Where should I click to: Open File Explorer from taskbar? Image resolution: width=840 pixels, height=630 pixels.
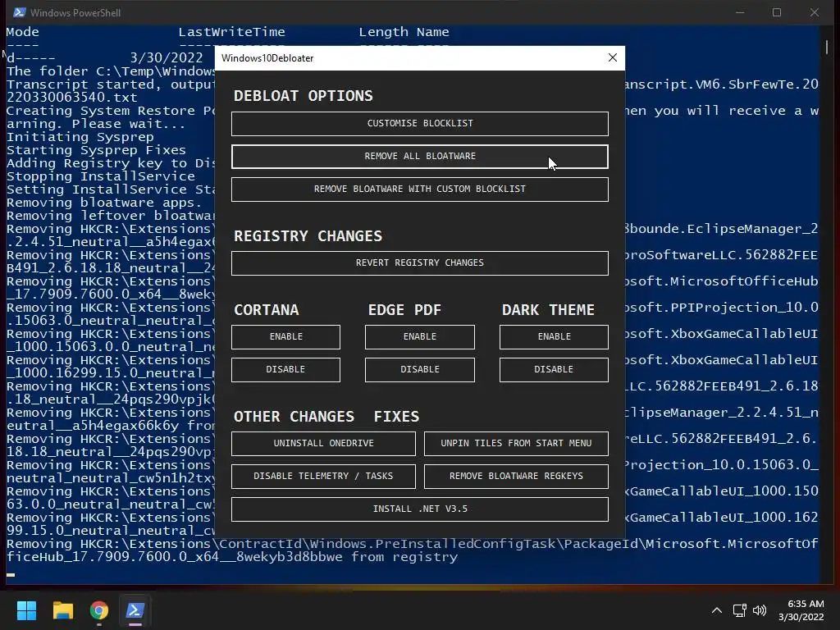click(x=62, y=610)
